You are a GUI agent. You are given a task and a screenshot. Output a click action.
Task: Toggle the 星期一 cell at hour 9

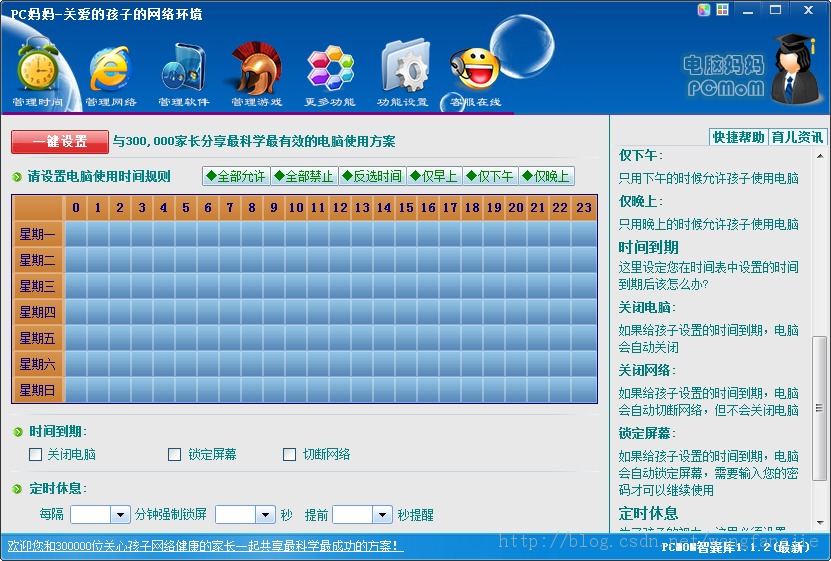click(x=274, y=234)
